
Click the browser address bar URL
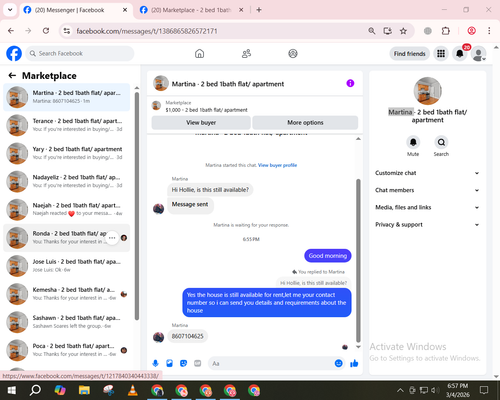pos(147,31)
